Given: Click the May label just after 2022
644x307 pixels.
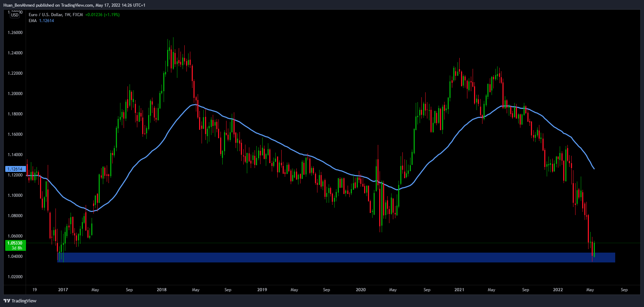Looking at the screenshot, I should pyautogui.click(x=590, y=290).
